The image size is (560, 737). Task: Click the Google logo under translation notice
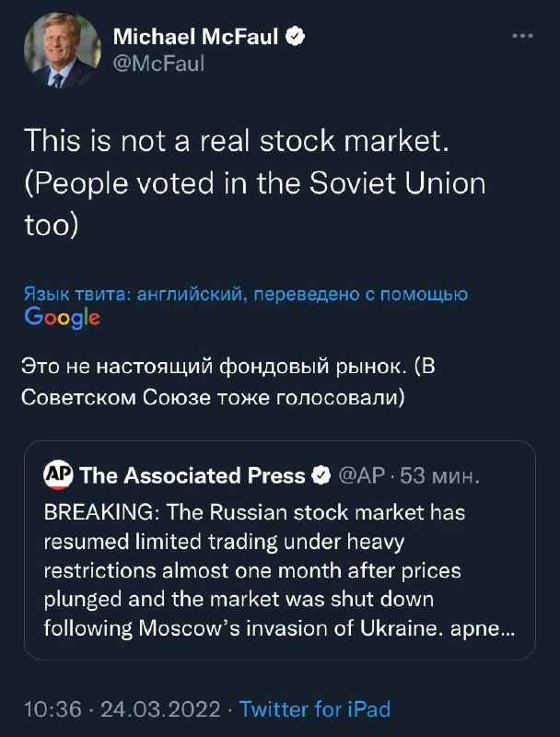coord(62,318)
